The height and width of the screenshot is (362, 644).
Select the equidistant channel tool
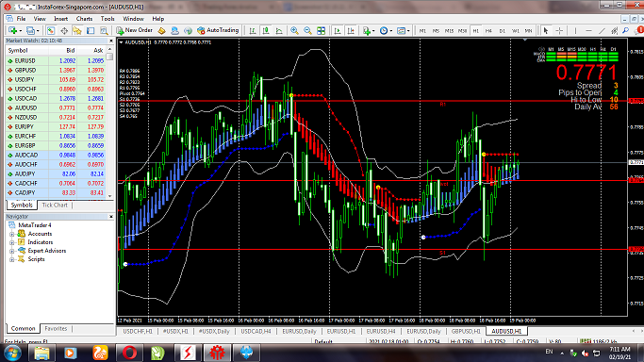[615, 31]
